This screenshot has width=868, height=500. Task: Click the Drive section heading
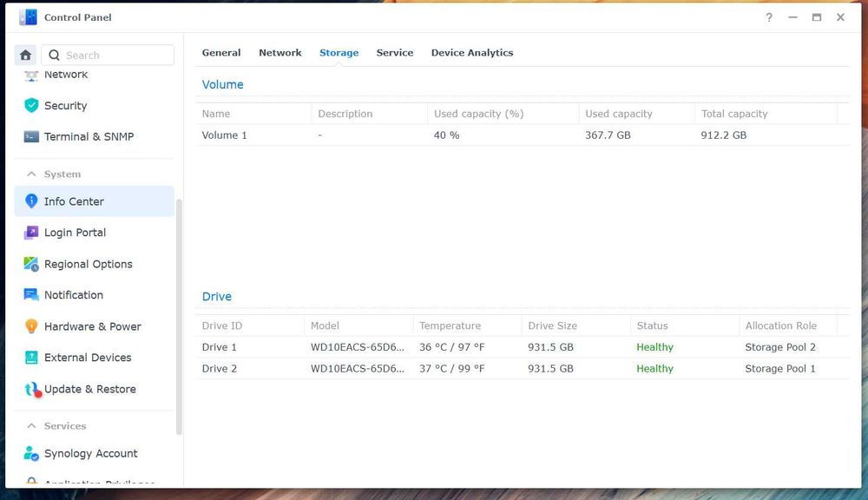pyautogui.click(x=216, y=297)
